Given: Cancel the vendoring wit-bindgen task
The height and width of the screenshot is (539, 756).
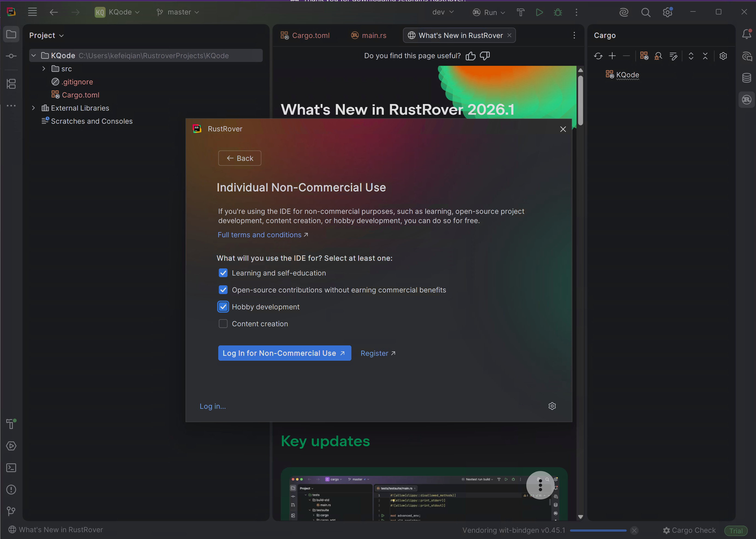Looking at the screenshot, I should (x=634, y=530).
